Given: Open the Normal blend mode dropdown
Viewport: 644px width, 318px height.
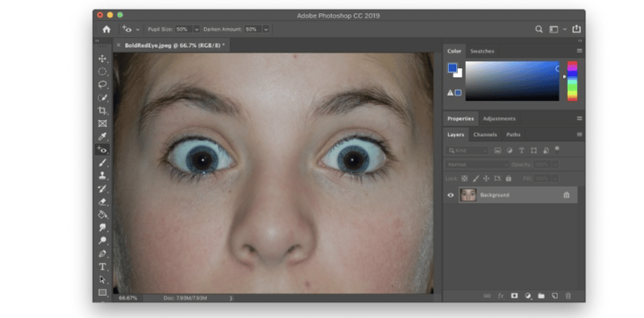Looking at the screenshot, I should coord(476,164).
